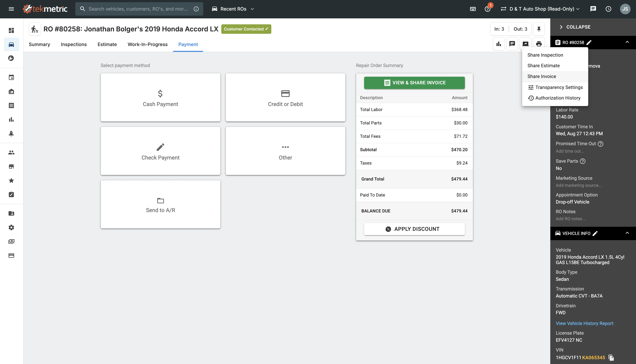Click View & Share Invoice button

coord(414,83)
